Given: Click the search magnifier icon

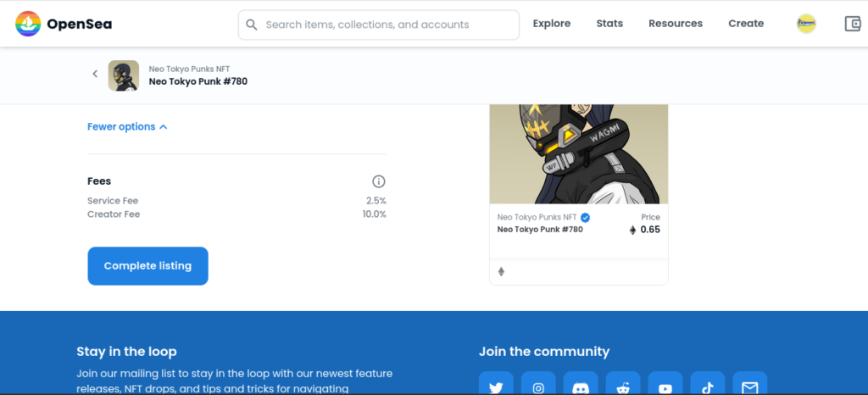Looking at the screenshot, I should click(252, 25).
